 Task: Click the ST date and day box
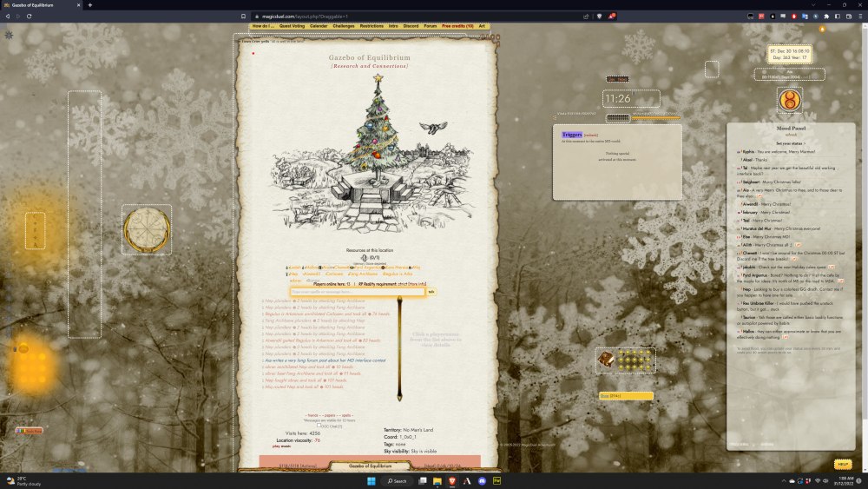click(789, 54)
